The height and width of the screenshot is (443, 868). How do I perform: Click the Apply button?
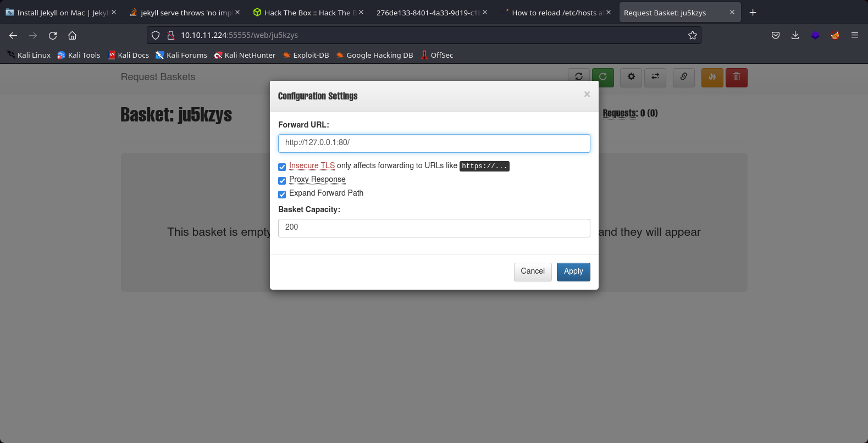(573, 272)
